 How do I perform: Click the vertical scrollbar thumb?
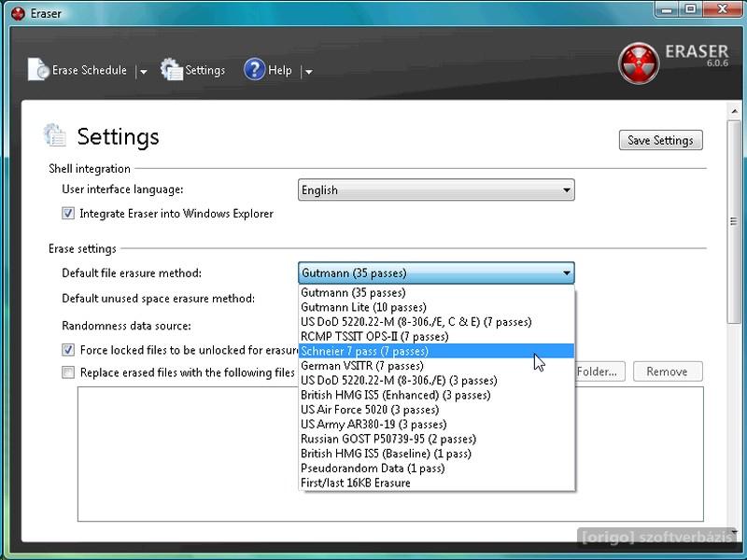click(x=734, y=222)
